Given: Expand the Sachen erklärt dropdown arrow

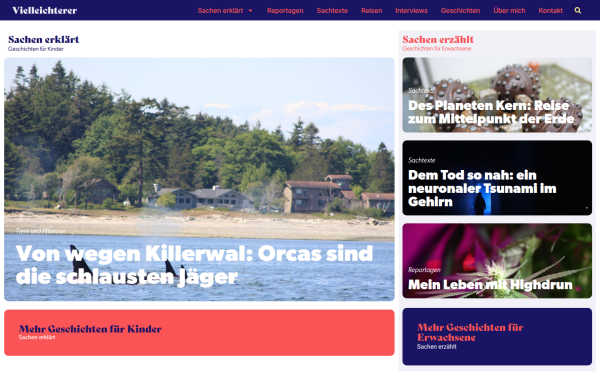Looking at the screenshot, I should (x=250, y=11).
